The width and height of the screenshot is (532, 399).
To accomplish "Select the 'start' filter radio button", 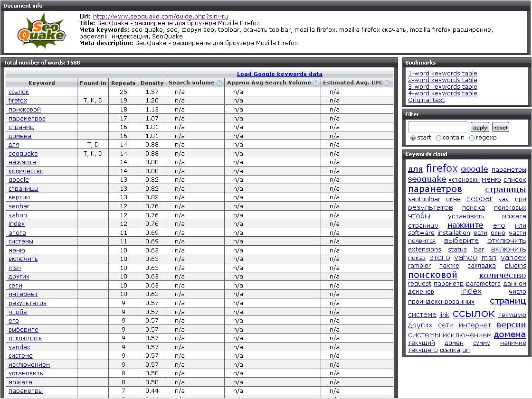I will [413, 138].
